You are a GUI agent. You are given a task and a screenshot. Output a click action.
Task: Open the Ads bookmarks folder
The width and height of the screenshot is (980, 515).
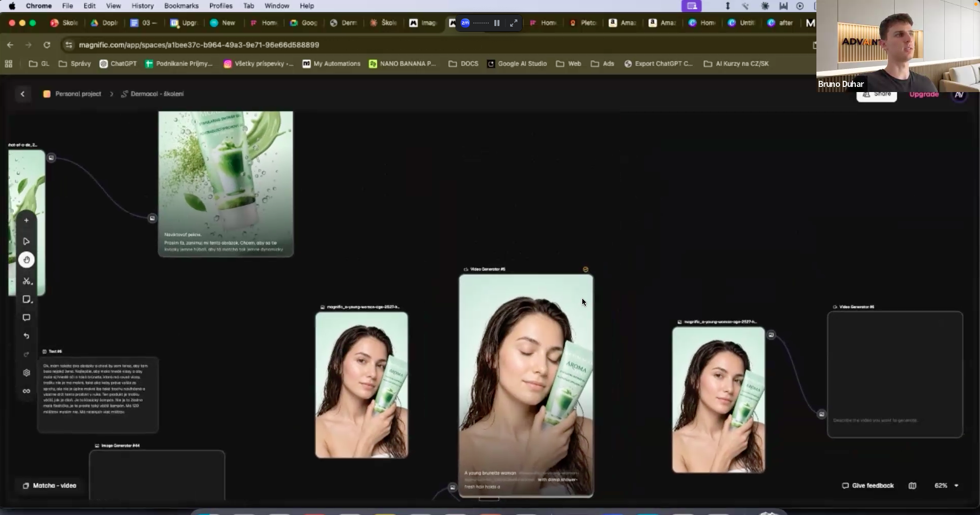pyautogui.click(x=602, y=64)
